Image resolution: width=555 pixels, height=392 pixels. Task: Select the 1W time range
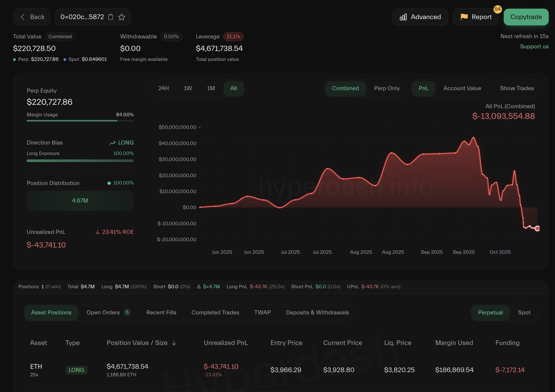(x=188, y=88)
